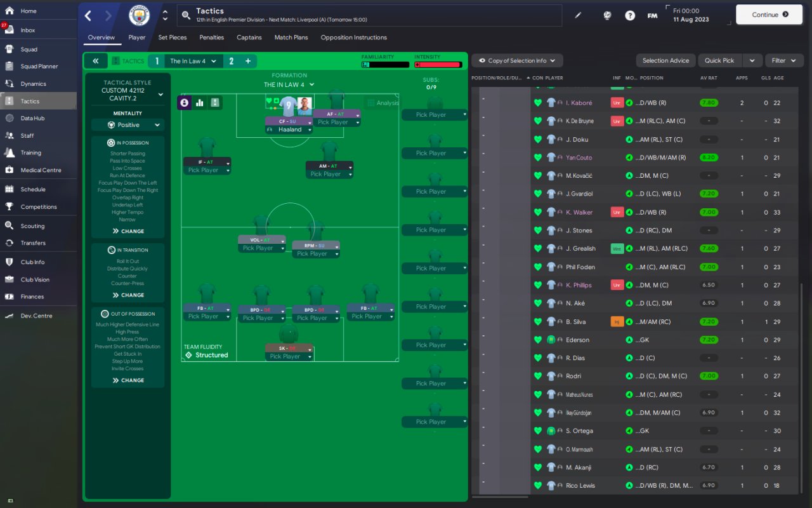Click Haaland's number 9 shirt icon
The width and height of the screenshot is (812, 508).
coord(289,105)
